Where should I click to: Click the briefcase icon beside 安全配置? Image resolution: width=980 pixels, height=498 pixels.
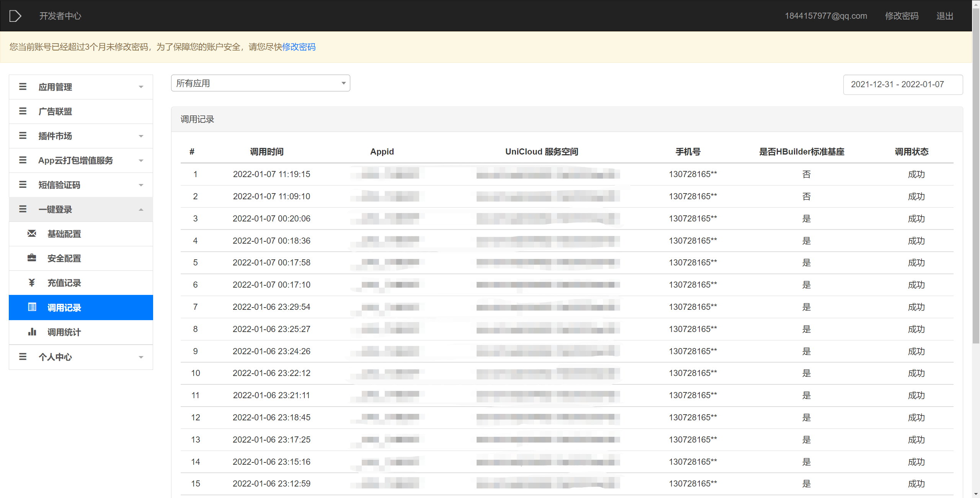(x=32, y=258)
